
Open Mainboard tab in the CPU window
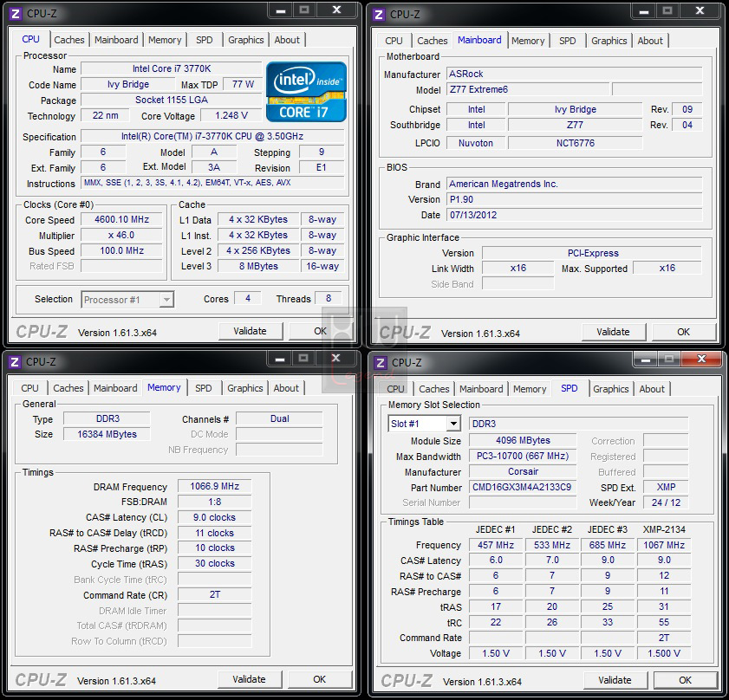(x=116, y=40)
